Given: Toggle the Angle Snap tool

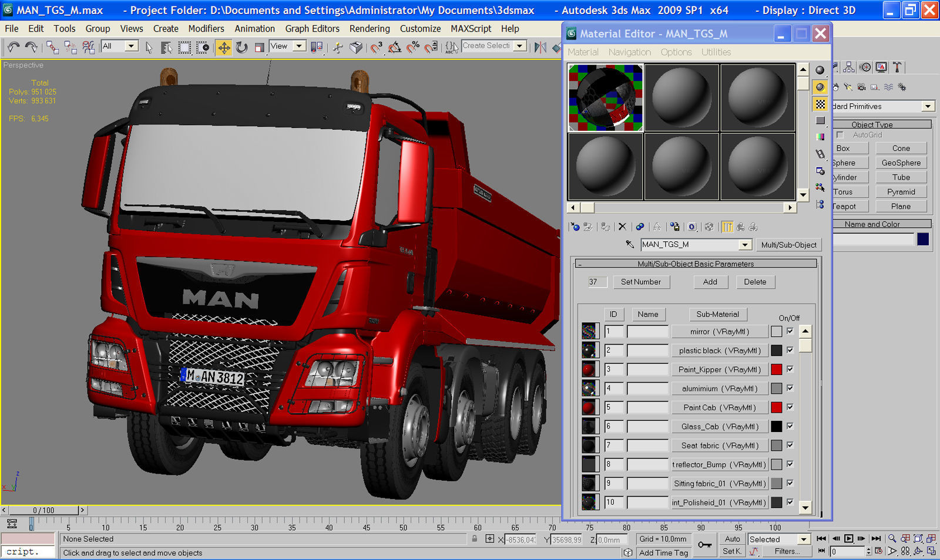Looking at the screenshot, I should [395, 47].
